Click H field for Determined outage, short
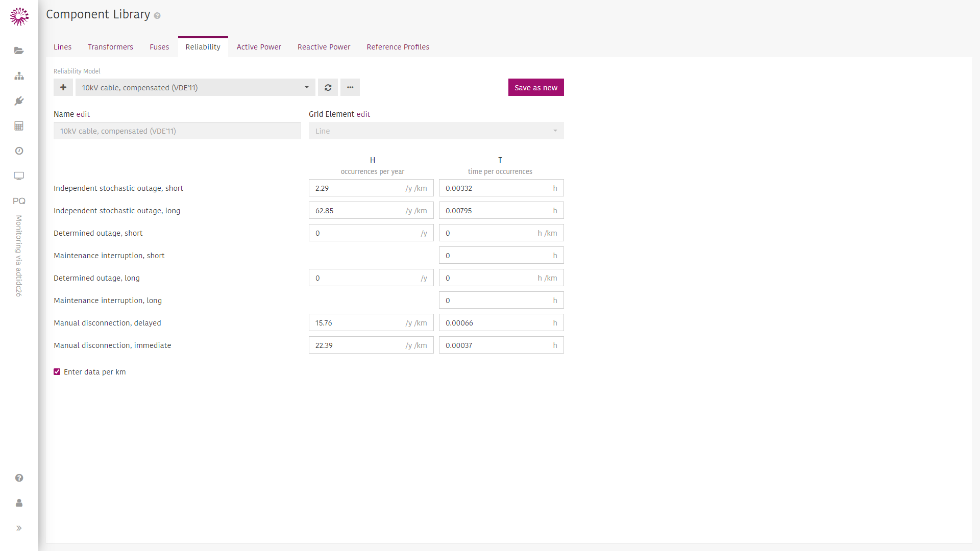Screen dimensions: 980x551 pos(371,233)
